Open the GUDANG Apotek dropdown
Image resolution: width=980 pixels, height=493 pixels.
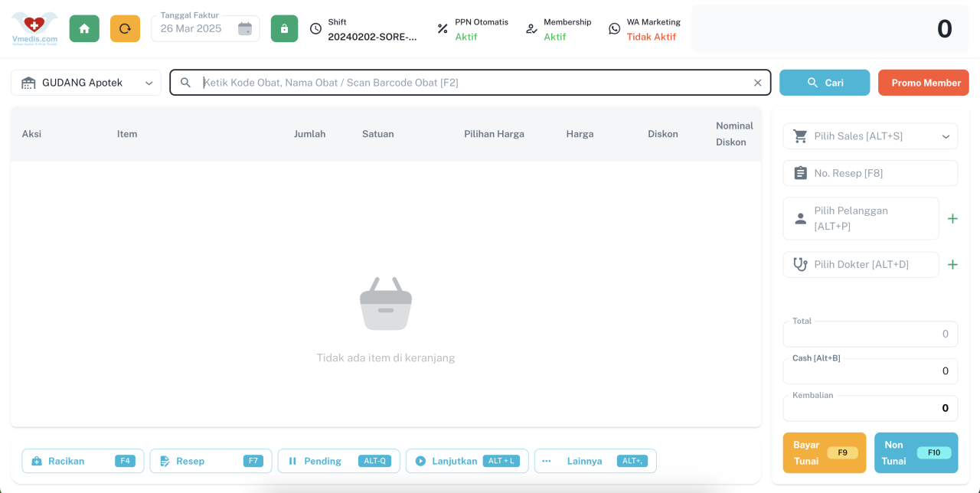coord(86,83)
